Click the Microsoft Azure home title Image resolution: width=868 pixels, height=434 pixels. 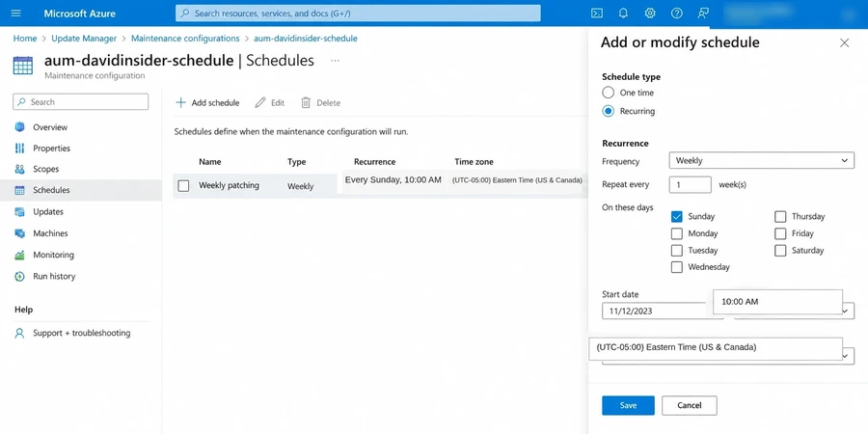80,14
